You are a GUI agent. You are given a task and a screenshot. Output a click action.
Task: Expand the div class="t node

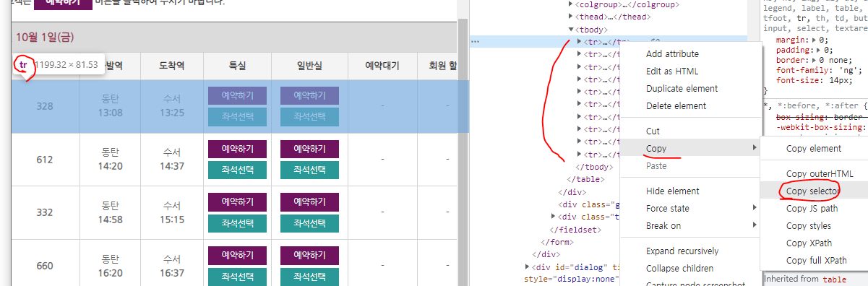pos(554,217)
